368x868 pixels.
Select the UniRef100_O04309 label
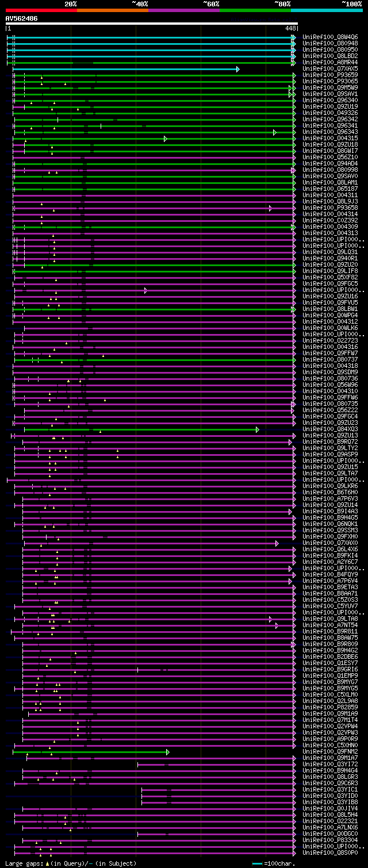330,226
